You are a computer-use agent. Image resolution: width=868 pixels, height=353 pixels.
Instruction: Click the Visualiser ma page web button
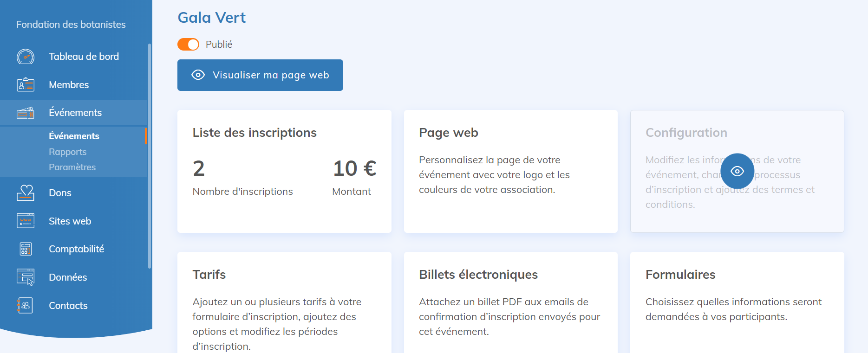[260, 75]
